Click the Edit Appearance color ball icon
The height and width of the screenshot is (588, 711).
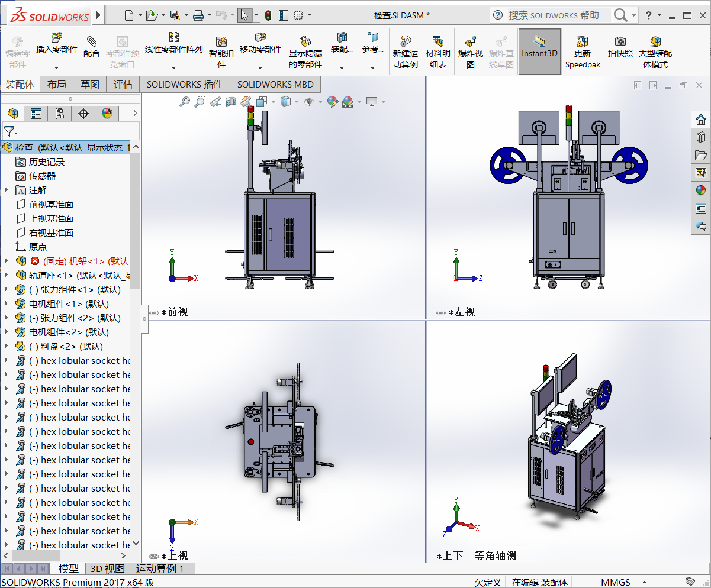coord(332,102)
